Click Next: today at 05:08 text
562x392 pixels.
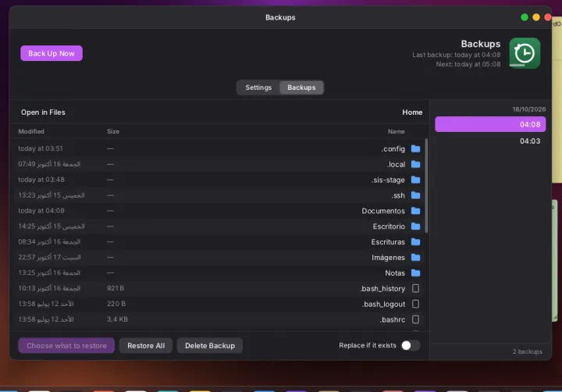pyautogui.click(x=468, y=64)
